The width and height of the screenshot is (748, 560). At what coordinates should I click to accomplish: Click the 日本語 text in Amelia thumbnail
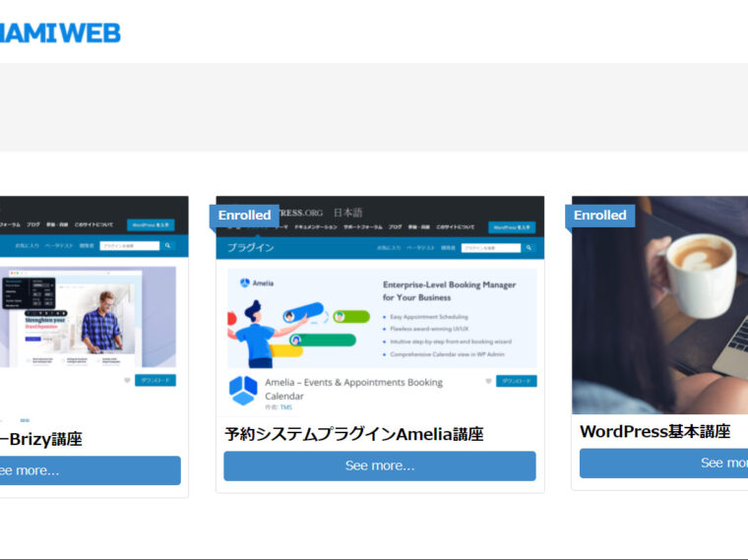pyautogui.click(x=347, y=213)
